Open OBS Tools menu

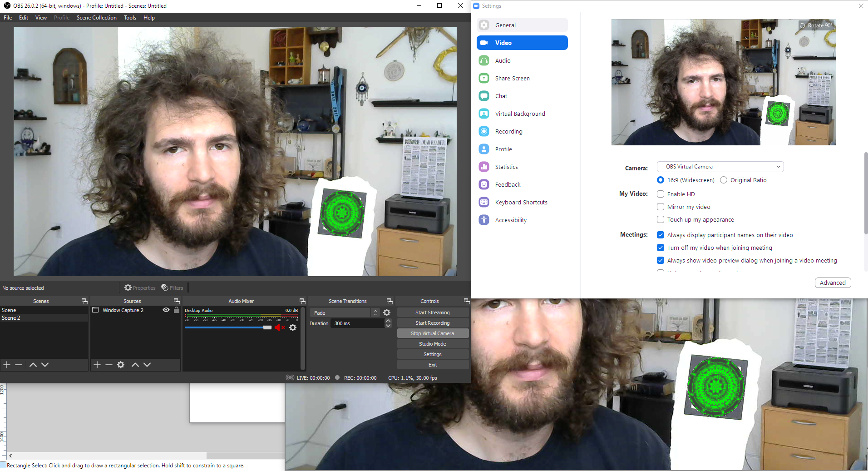point(130,18)
